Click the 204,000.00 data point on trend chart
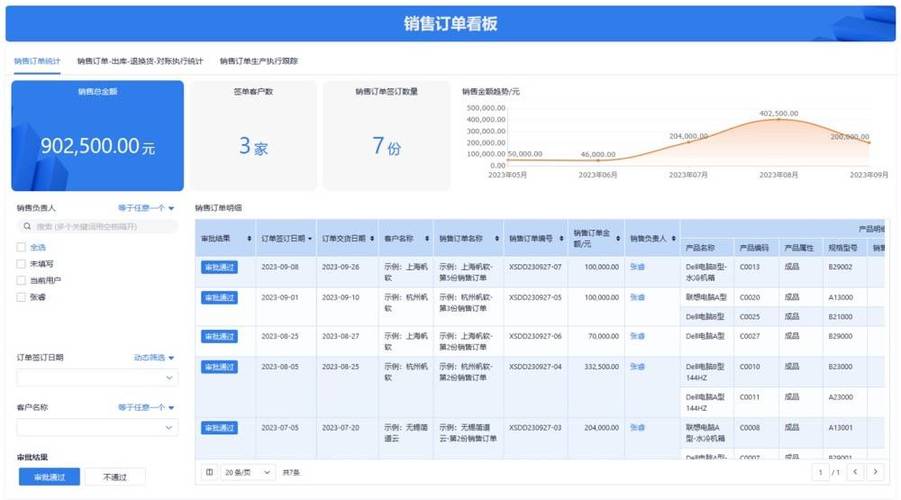Screen dimensions: 901x500 click(x=688, y=141)
